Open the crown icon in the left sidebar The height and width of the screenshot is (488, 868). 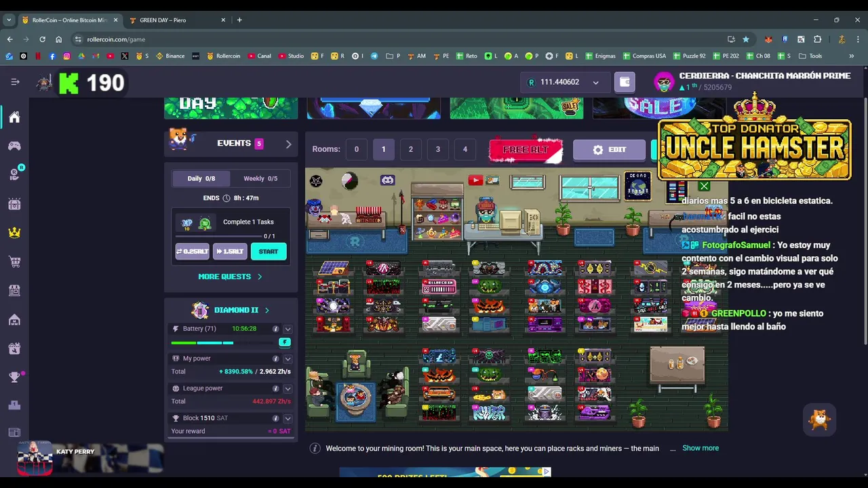pos(14,232)
